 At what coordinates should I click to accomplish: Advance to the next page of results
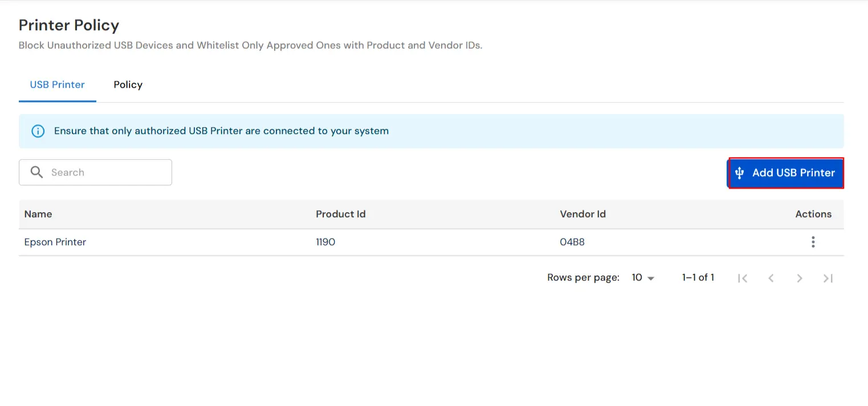(799, 278)
